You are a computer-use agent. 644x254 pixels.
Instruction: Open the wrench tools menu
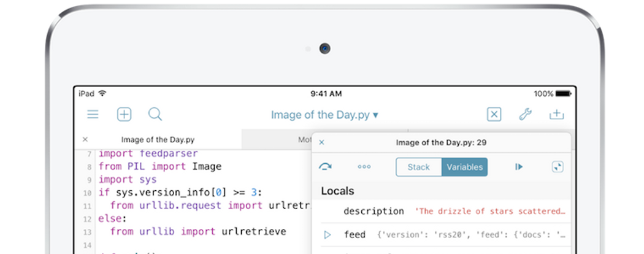525,114
